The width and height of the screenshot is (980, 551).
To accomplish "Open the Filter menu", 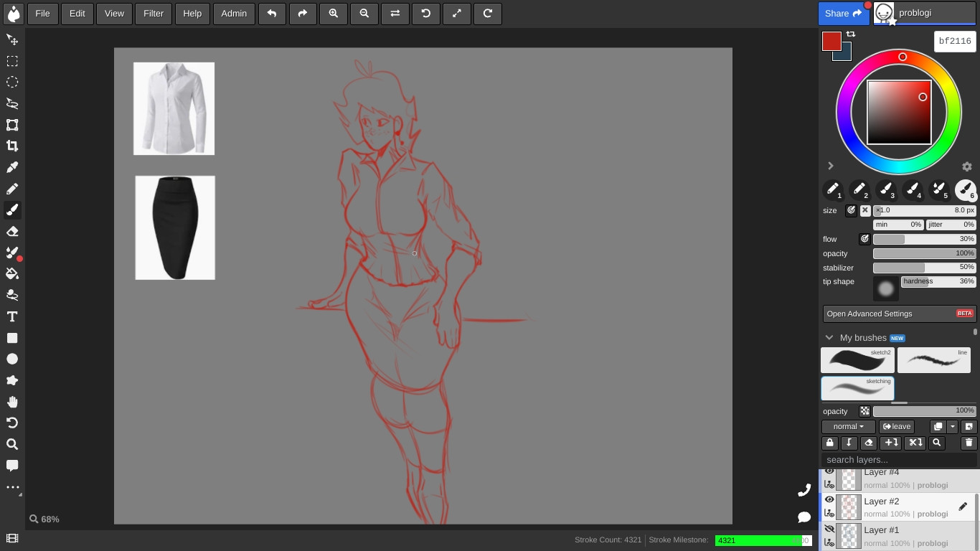I will pos(154,13).
